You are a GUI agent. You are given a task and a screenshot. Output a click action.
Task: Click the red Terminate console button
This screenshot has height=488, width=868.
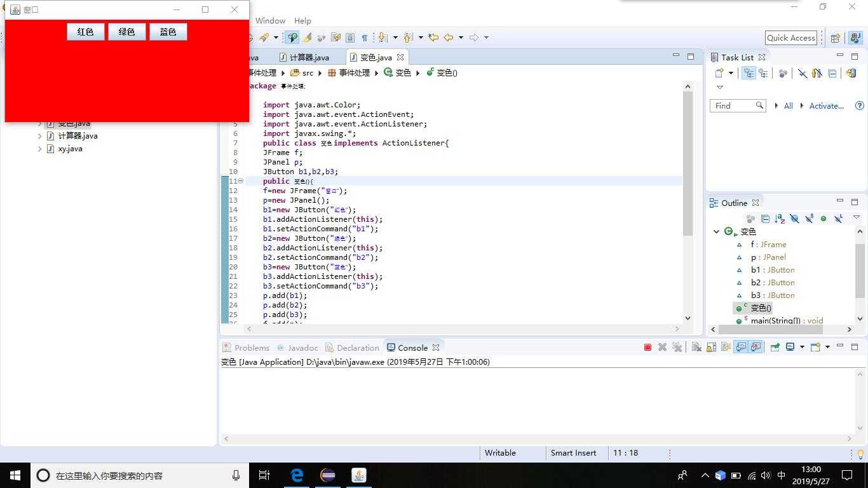point(648,347)
